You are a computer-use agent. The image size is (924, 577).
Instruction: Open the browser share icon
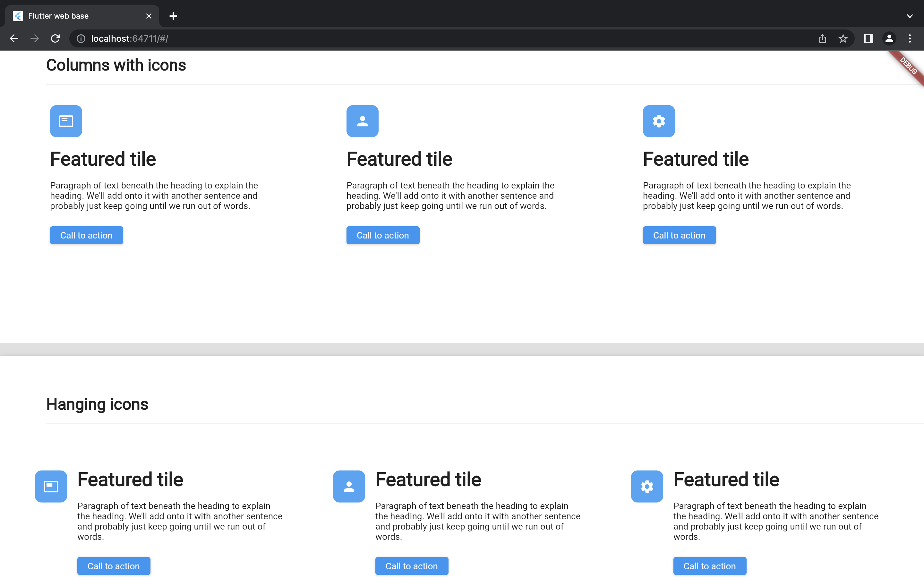pyautogui.click(x=822, y=38)
